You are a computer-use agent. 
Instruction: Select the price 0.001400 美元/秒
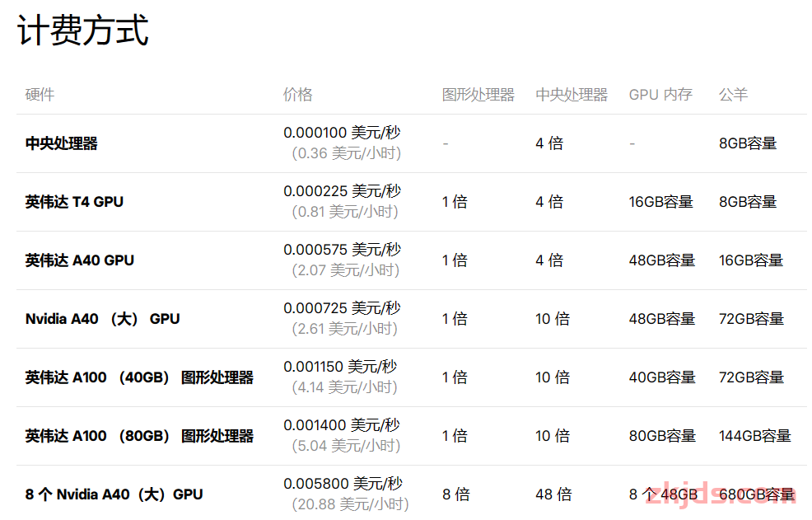pyautogui.click(x=342, y=426)
